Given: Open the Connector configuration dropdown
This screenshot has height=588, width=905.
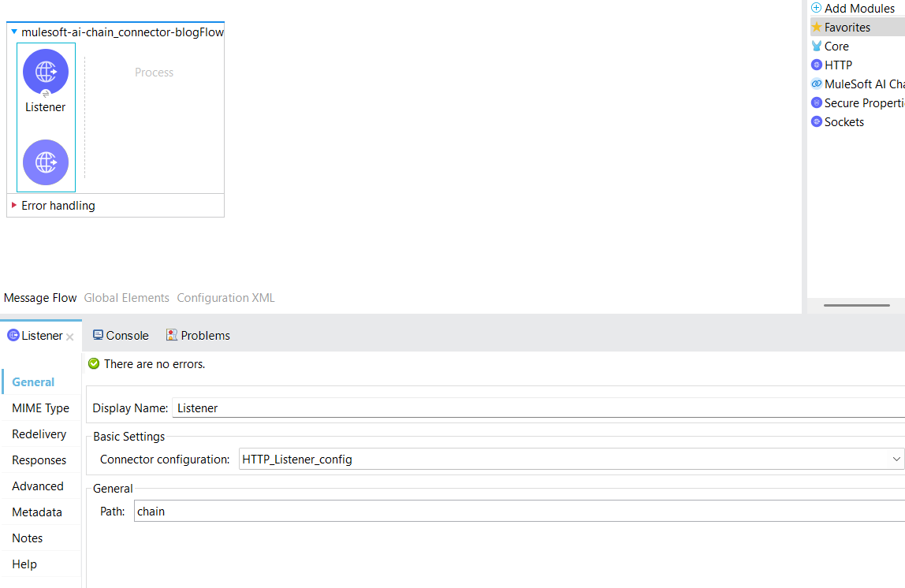Looking at the screenshot, I should tap(896, 460).
